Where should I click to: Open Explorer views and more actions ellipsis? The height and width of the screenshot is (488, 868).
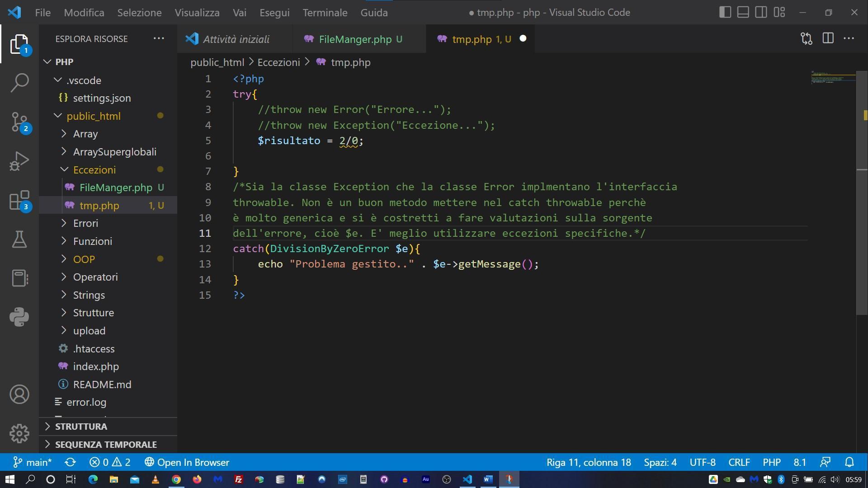159,39
